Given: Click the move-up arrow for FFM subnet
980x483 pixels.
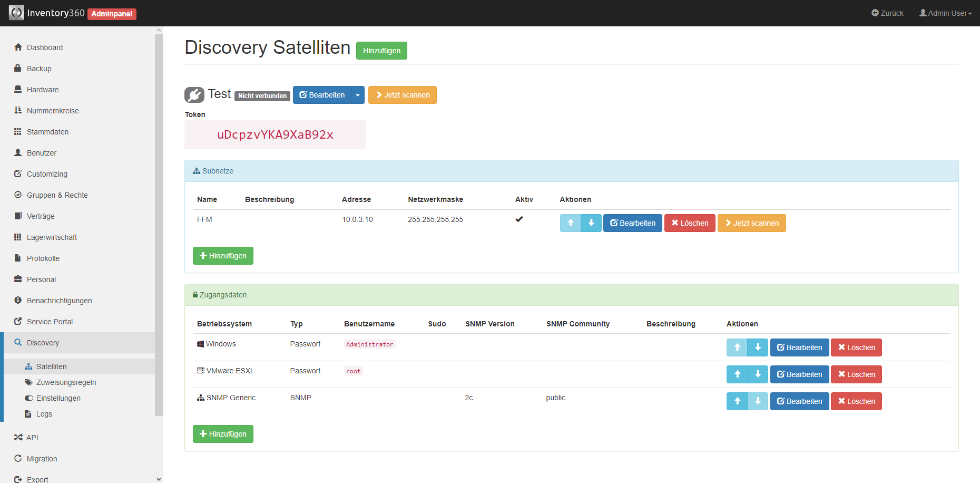Looking at the screenshot, I should click(x=570, y=223).
